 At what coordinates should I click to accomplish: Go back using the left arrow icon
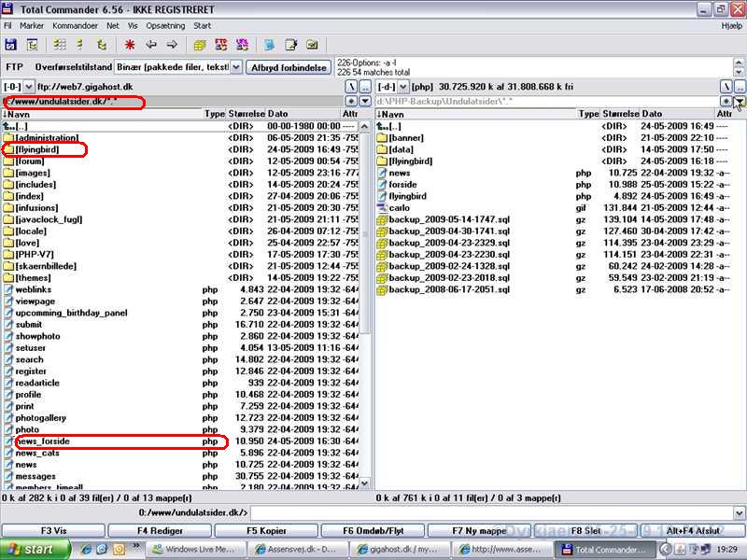point(151,45)
